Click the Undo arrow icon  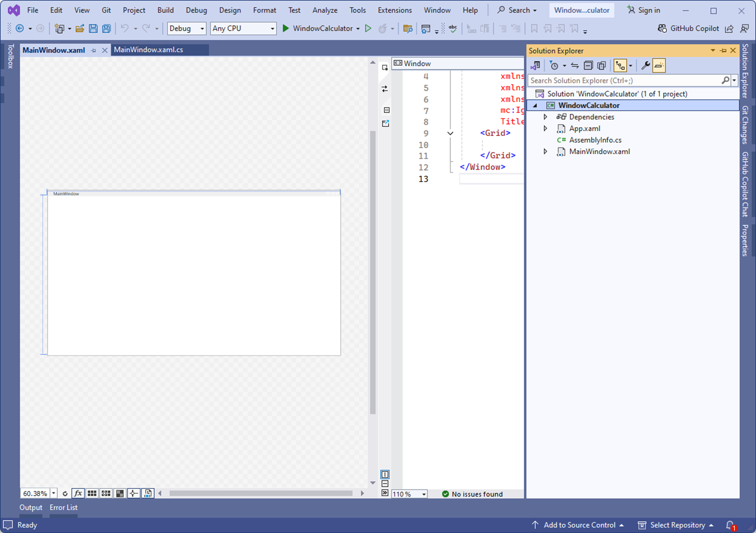coord(125,28)
